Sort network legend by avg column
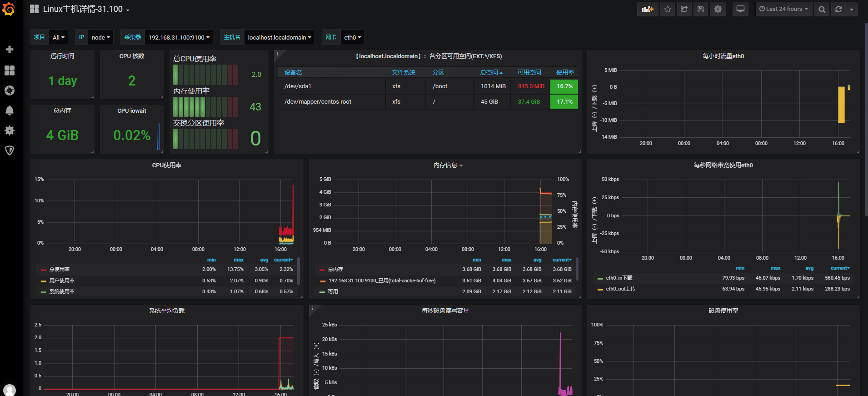The height and width of the screenshot is (396, 868). (809, 268)
